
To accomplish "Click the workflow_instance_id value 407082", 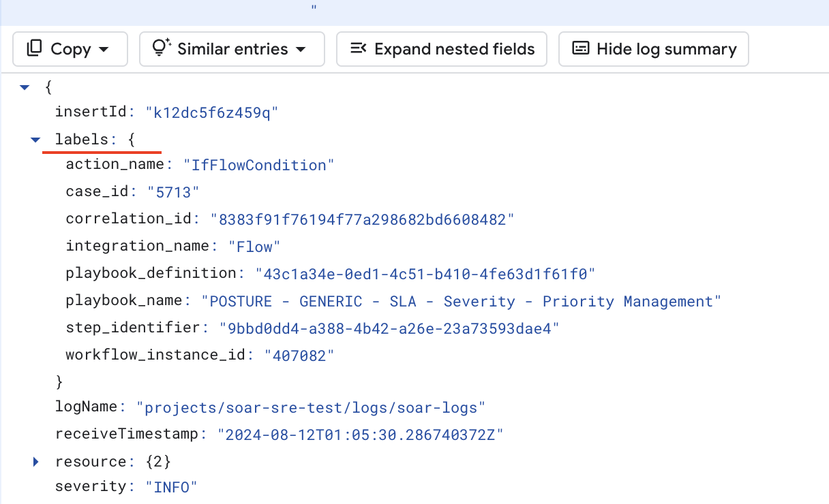I will click(299, 354).
